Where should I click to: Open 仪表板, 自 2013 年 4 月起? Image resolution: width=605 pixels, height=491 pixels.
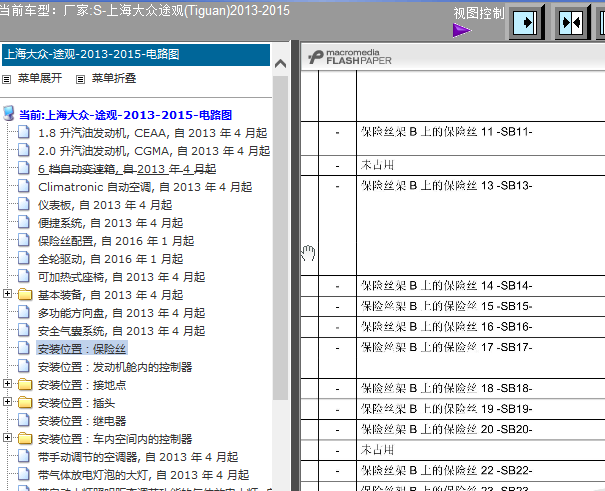105,205
